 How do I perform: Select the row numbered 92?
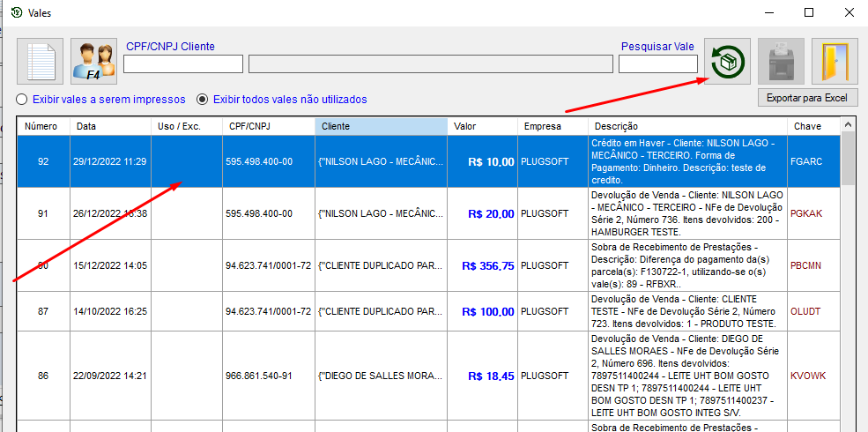click(x=428, y=161)
